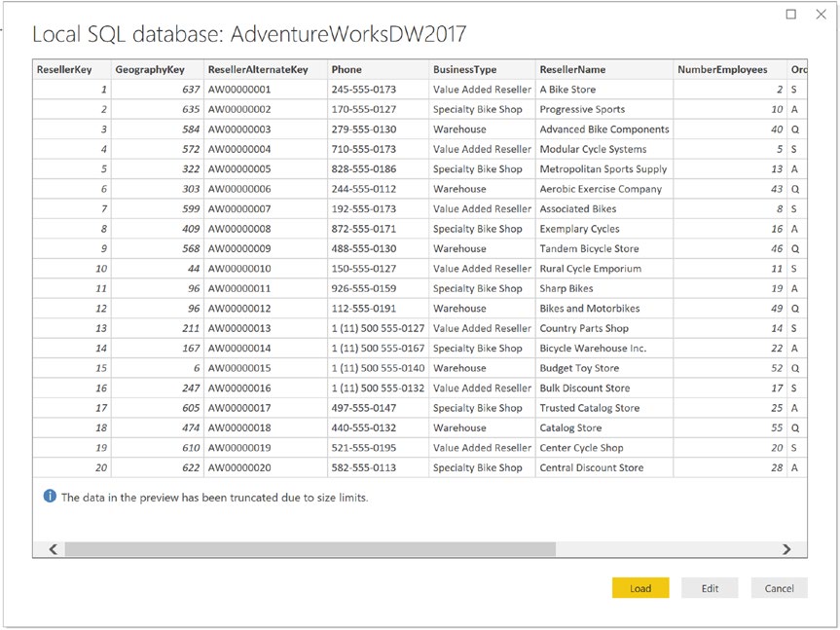Select the Phone column header
The width and height of the screenshot is (840, 630).
pyautogui.click(x=378, y=70)
